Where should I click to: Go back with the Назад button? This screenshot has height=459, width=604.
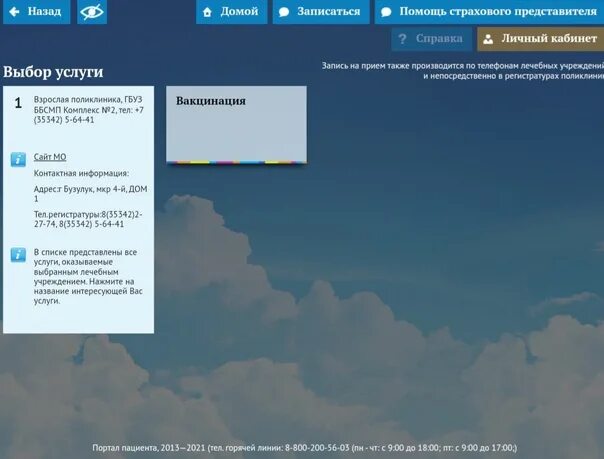[x=37, y=12]
